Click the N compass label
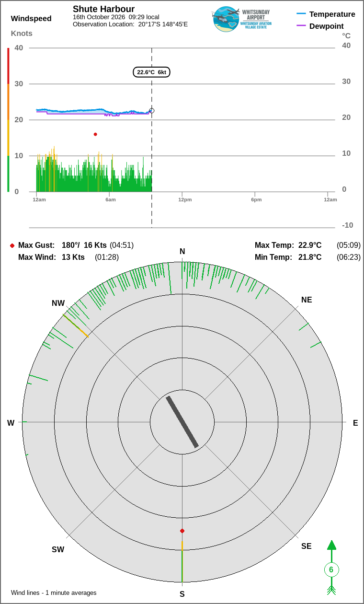This screenshot has height=604, width=364. (x=182, y=252)
